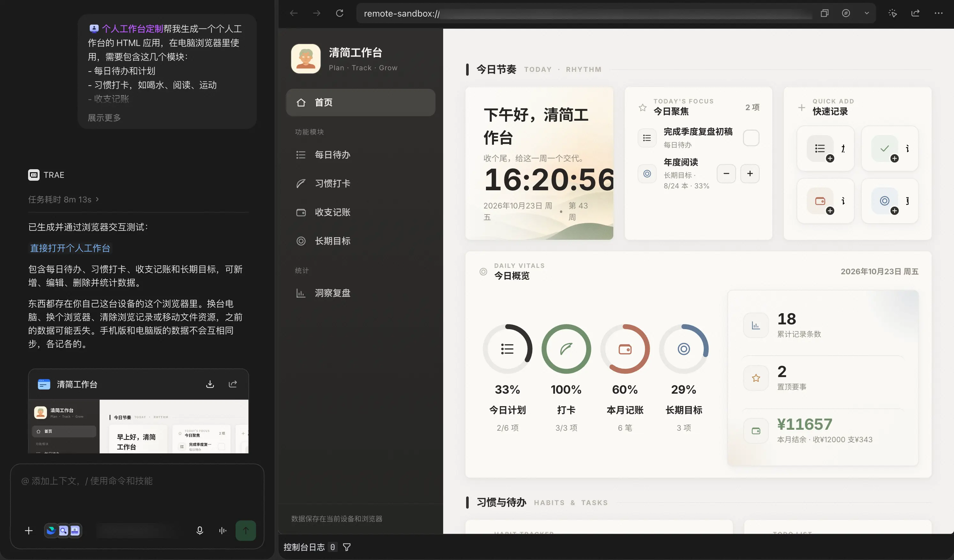Viewport: 954px width, 560px height.
Task: Click the share icon in the browser toolbar
Action: [x=915, y=13]
